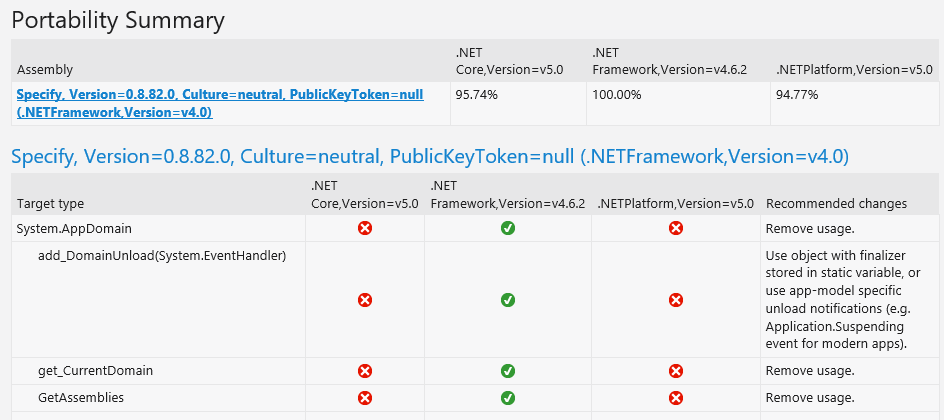Select the get_CurrentDomain row label
This screenshot has width=944, height=420.
tap(95, 371)
